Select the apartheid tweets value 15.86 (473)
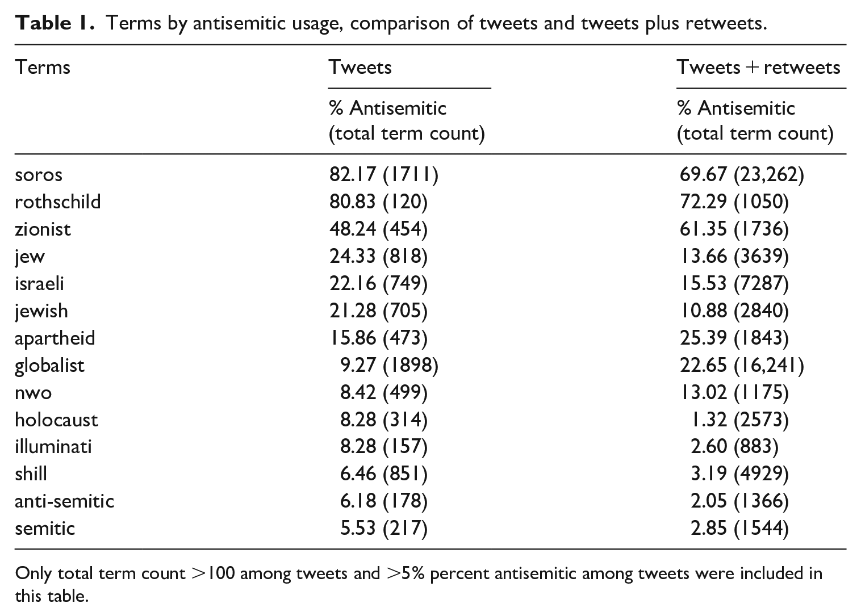 click(378, 338)
